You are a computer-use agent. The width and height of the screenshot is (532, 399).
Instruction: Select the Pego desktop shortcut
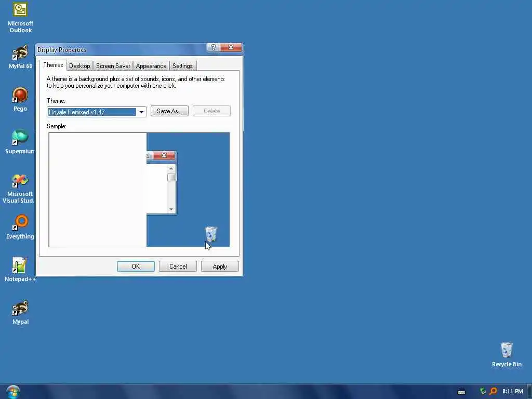coord(20,99)
